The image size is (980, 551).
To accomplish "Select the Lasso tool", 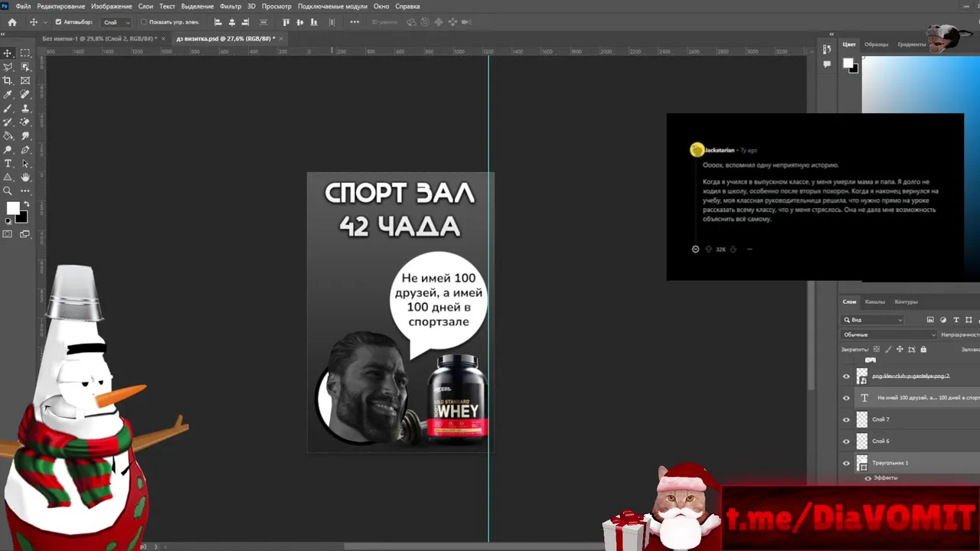I will [8, 67].
